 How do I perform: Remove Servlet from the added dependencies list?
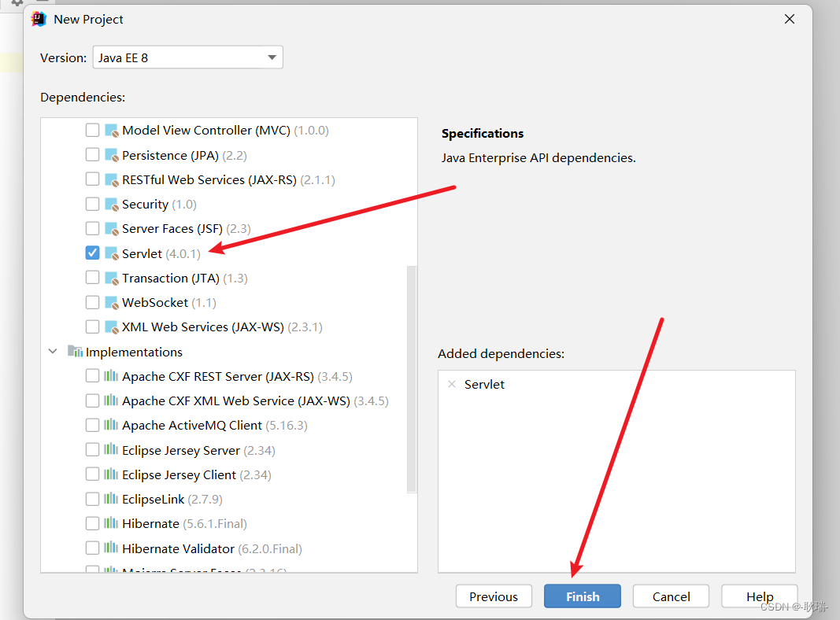452,385
